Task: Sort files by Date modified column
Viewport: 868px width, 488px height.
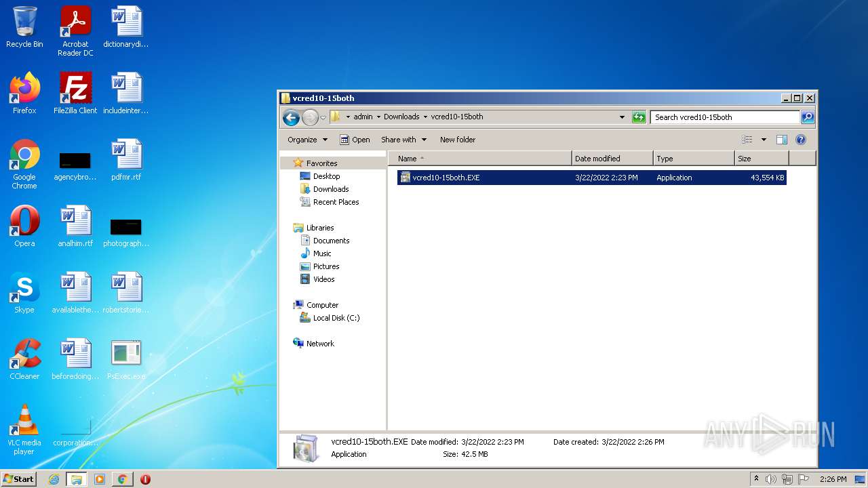Action: click(x=597, y=159)
